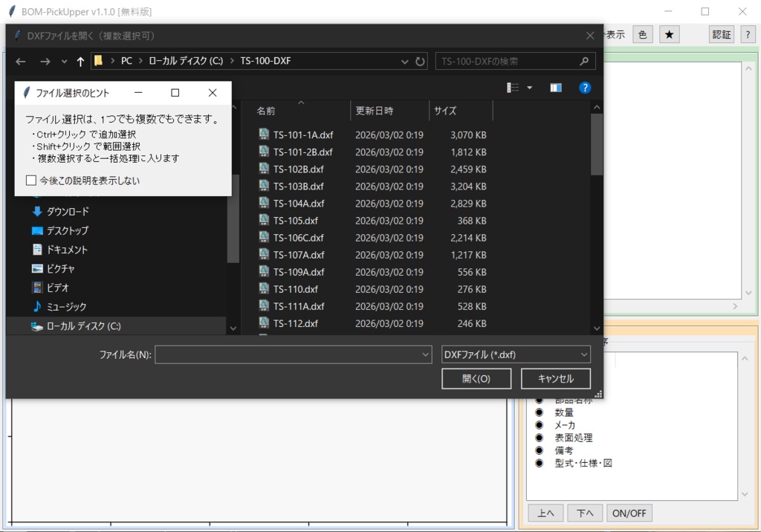Toggle the 数量 column radio bullet

(x=540, y=412)
